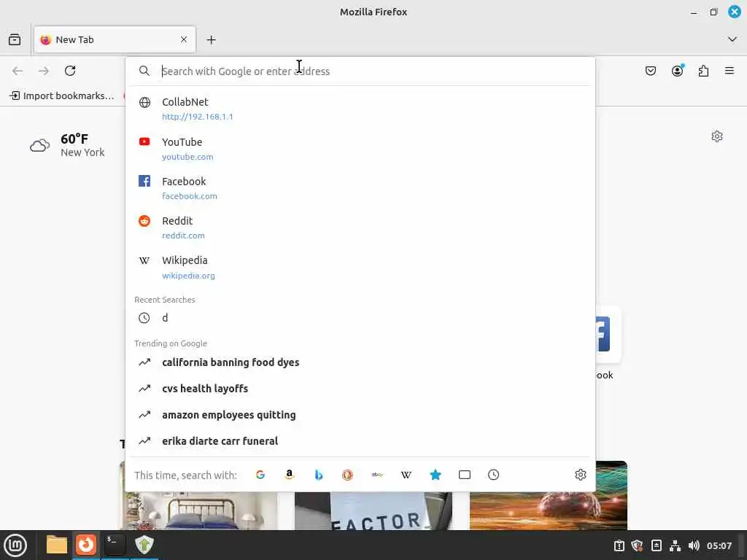This screenshot has height=560, width=747.
Task: Go back one page
Action: pos(18,71)
